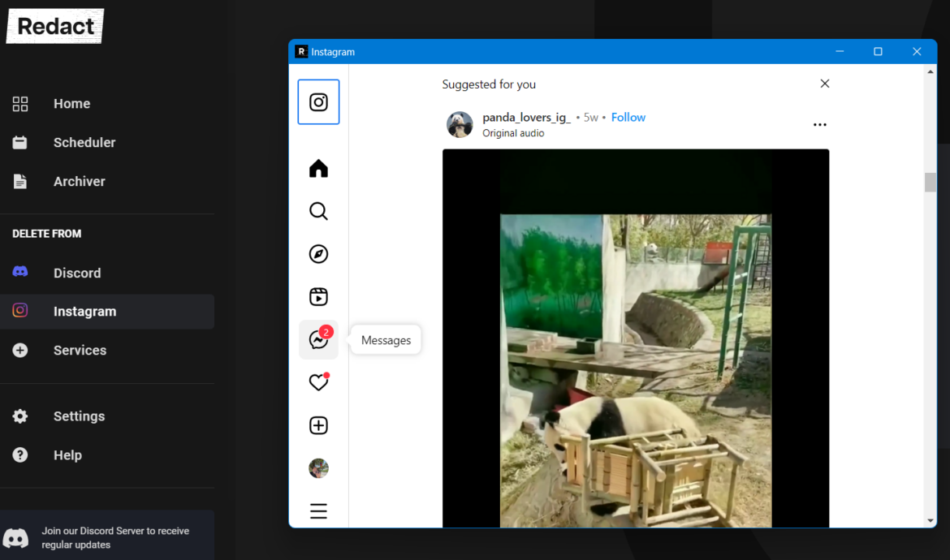Select Discord under Delete From

76,273
